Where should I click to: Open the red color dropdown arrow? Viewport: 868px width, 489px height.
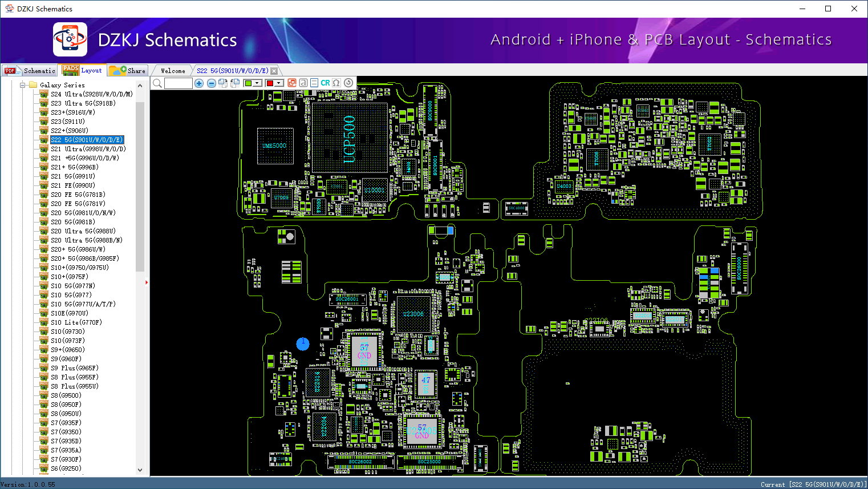point(279,83)
